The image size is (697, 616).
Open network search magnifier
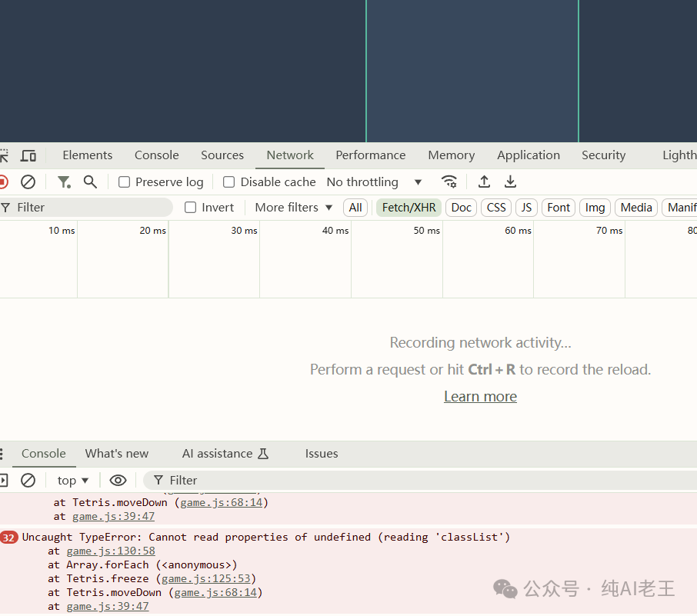pos(90,182)
